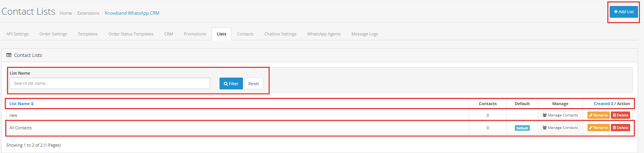This screenshot has width=644, height=153.
Task: Click the 'List Name' filter label
Action: [20, 73]
